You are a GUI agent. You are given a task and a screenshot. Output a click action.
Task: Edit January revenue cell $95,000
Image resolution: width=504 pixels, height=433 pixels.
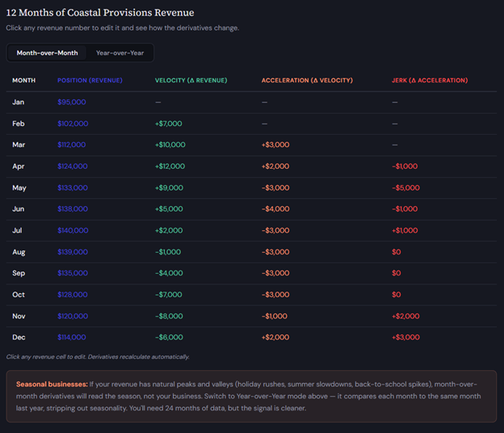click(70, 103)
